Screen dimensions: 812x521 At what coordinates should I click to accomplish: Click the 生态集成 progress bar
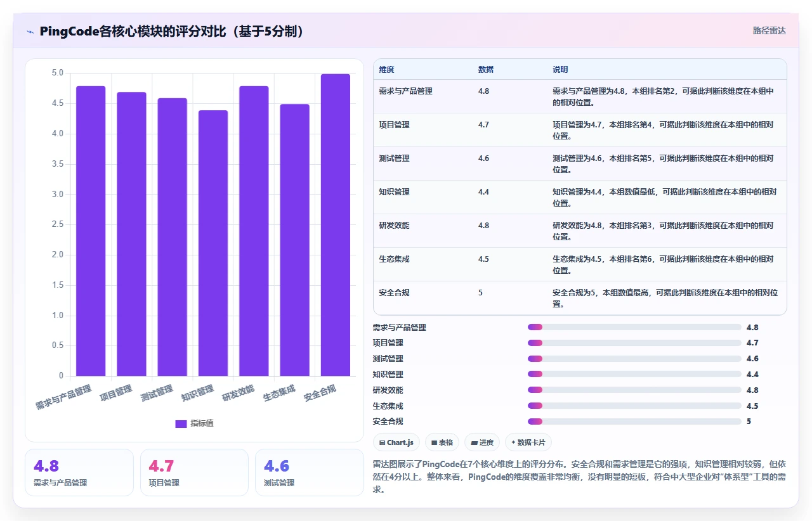coord(634,406)
